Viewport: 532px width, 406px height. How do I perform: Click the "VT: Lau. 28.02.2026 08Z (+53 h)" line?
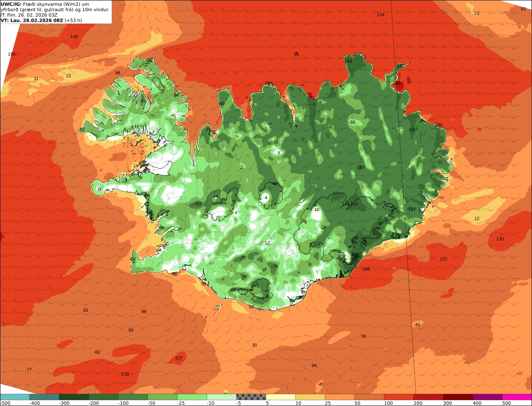coord(41,20)
